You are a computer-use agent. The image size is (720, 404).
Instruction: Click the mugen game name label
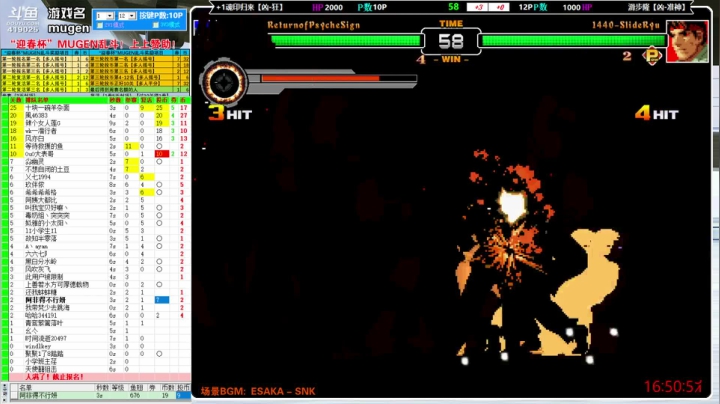coord(68,28)
